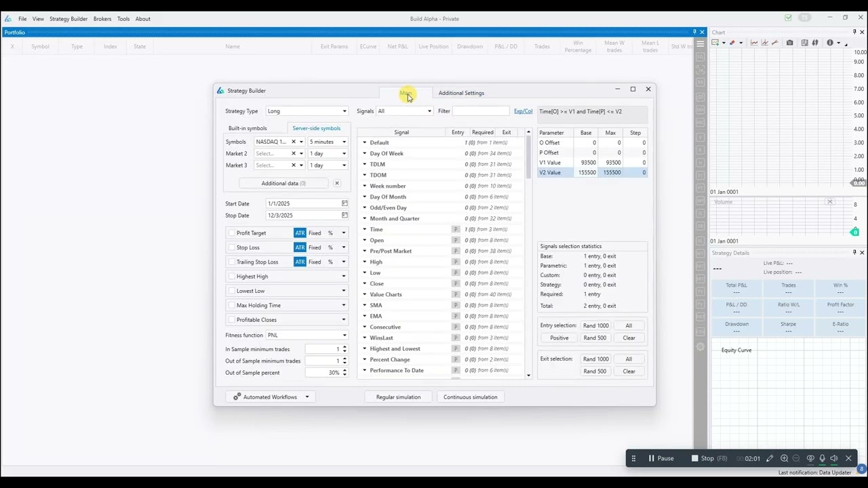Viewport: 868px width, 488px height.
Task: Open the Strategy Type dropdown
Action: [x=307, y=111]
